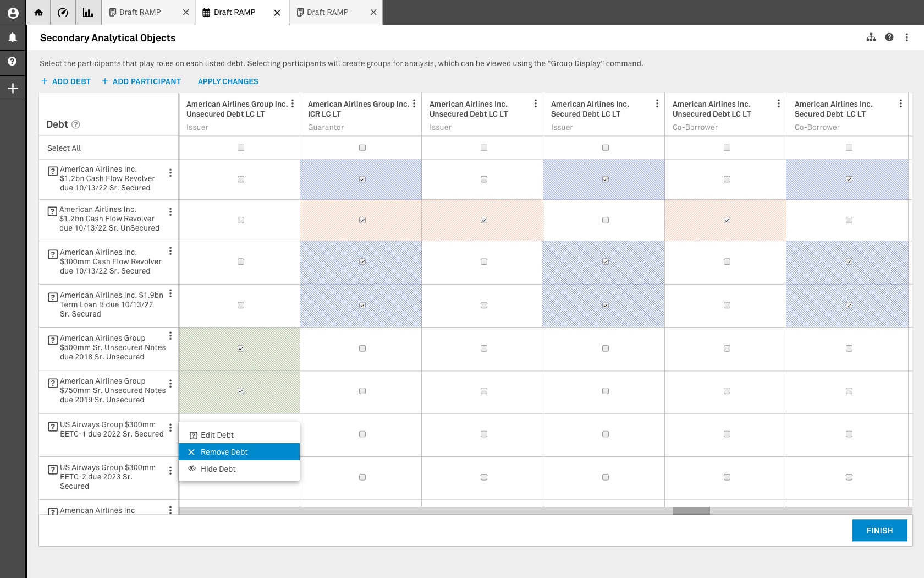Click the home icon in top bar
The image size is (924, 578).
(38, 13)
